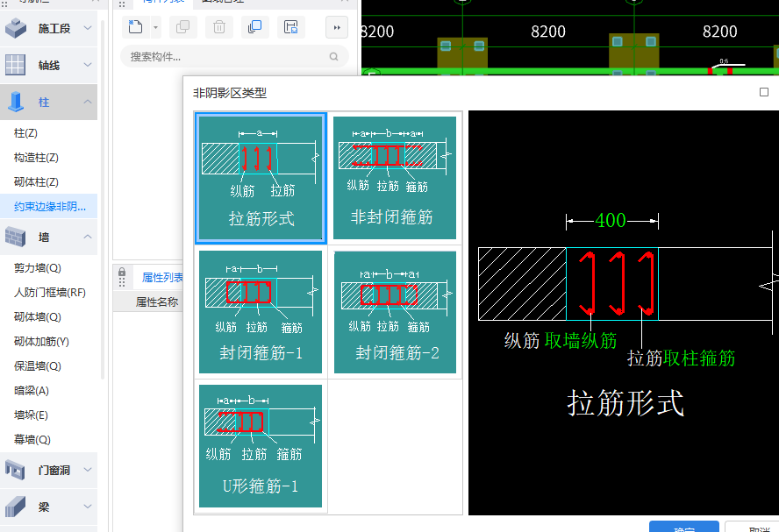The image size is (779, 532).
Task: Maximize the 非阴影区类型 dialog
Action: [x=764, y=92]
